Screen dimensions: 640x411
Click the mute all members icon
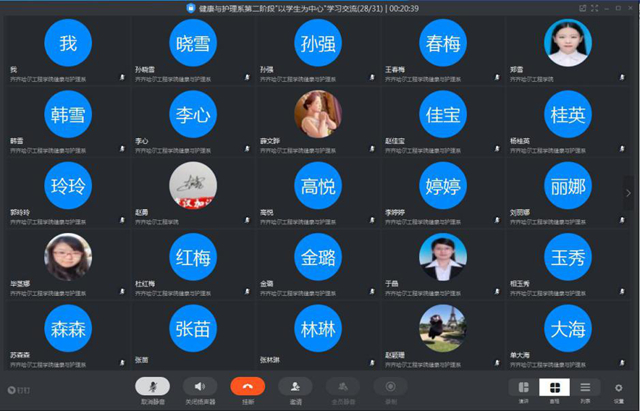click(x=342, y=386)
